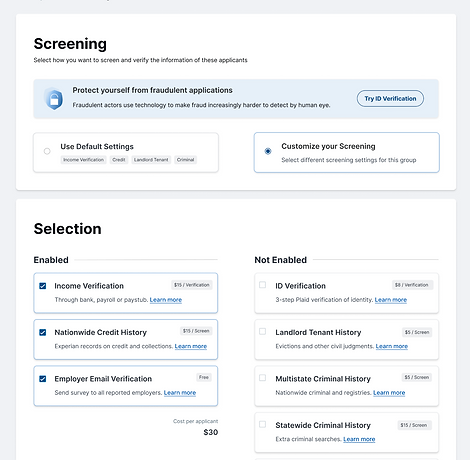Screen dimensions: 470x460
Task: Check the Landlord Tenant History box
Action: click(x=263, y=331)
